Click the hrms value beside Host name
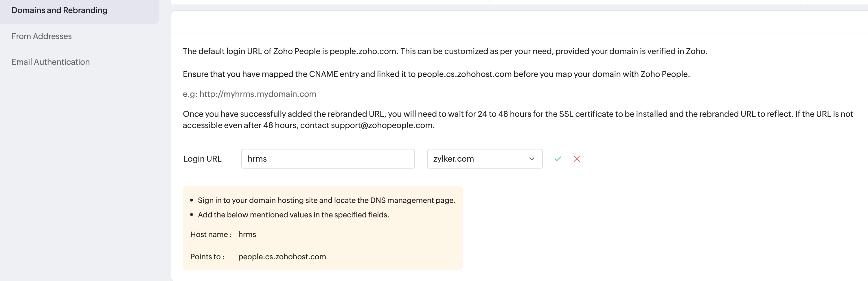The height and width of the screenshot is (281, 868). (x=247, y=234)
